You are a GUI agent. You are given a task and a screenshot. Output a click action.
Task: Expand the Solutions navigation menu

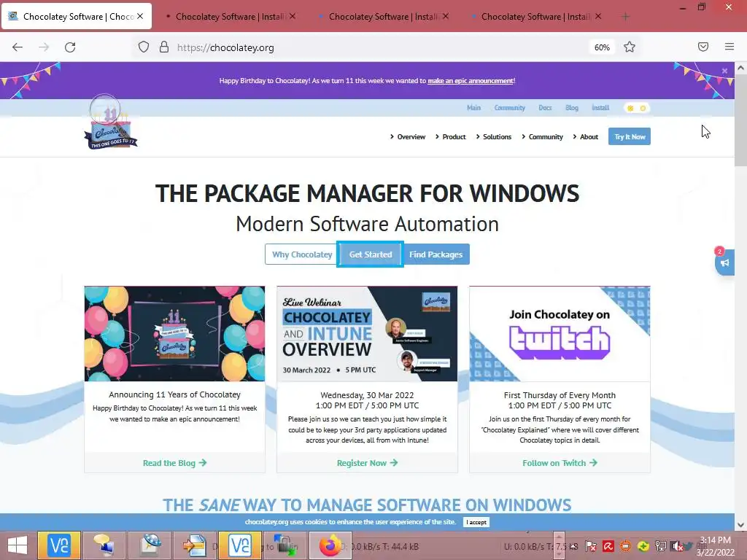(494, 136)
